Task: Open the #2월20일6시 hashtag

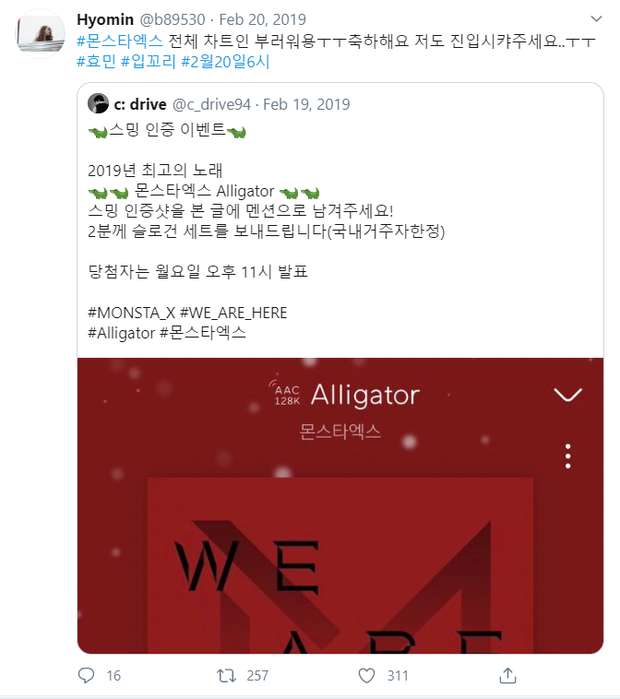Action: pyautogui.click(x=226, y=61)
